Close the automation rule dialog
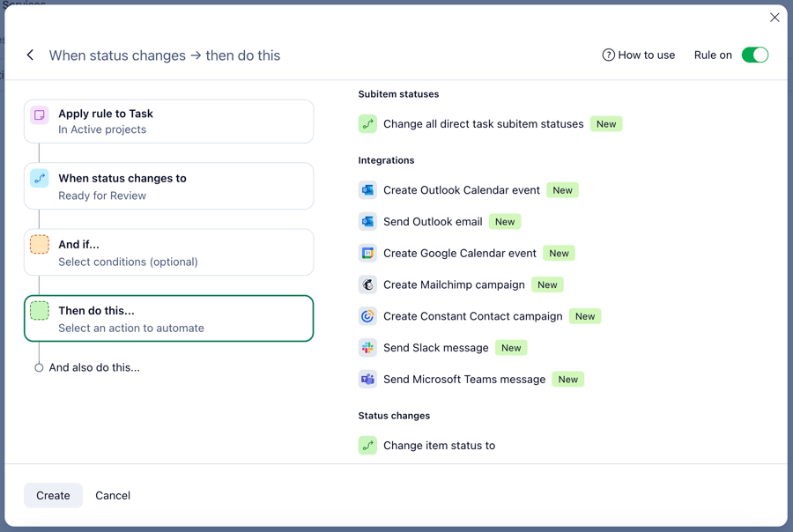 (774, 18)
